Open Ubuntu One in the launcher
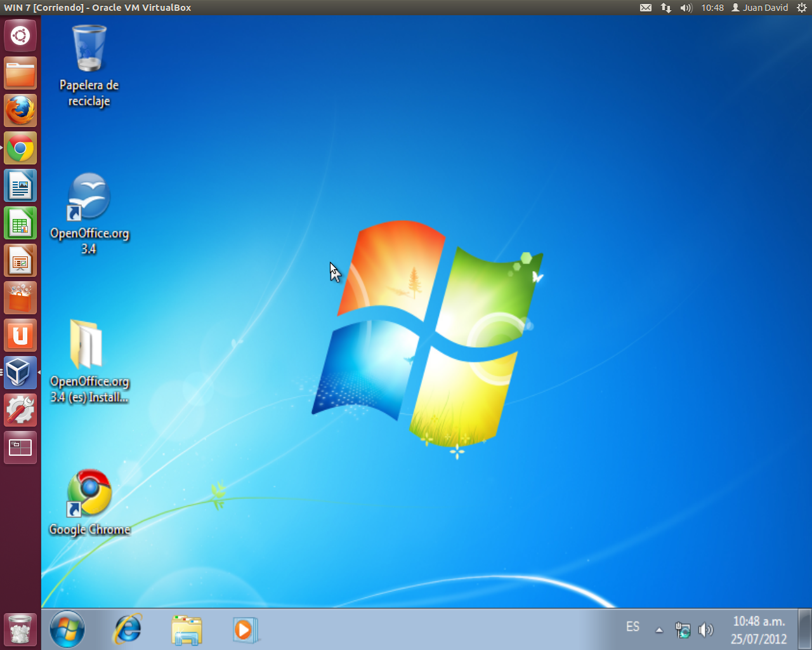The width and height of the screenshot is (812, 650). 20,335
